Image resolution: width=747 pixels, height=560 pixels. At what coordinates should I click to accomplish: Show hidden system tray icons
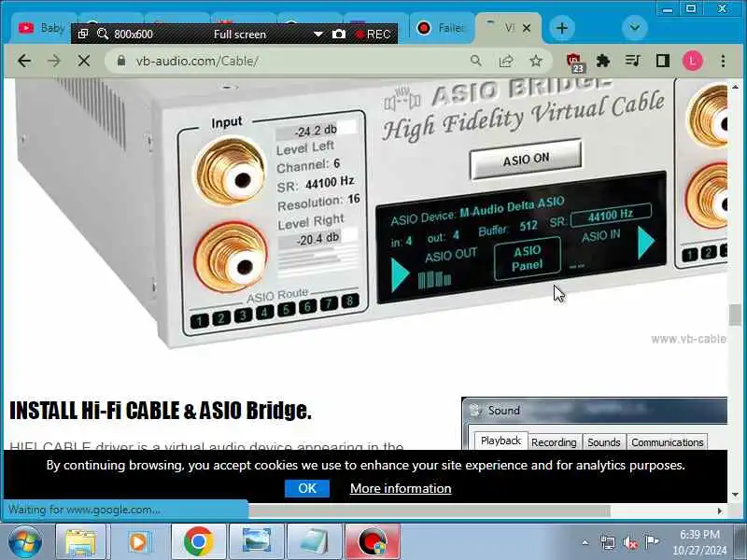(x=585, y=542)
